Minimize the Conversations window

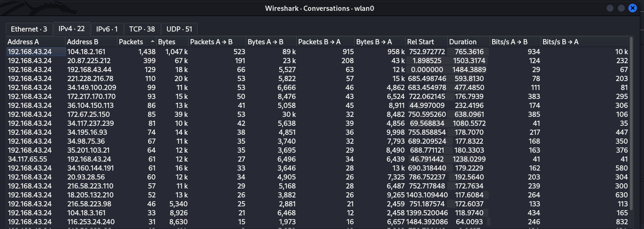[x=611, y=8]
